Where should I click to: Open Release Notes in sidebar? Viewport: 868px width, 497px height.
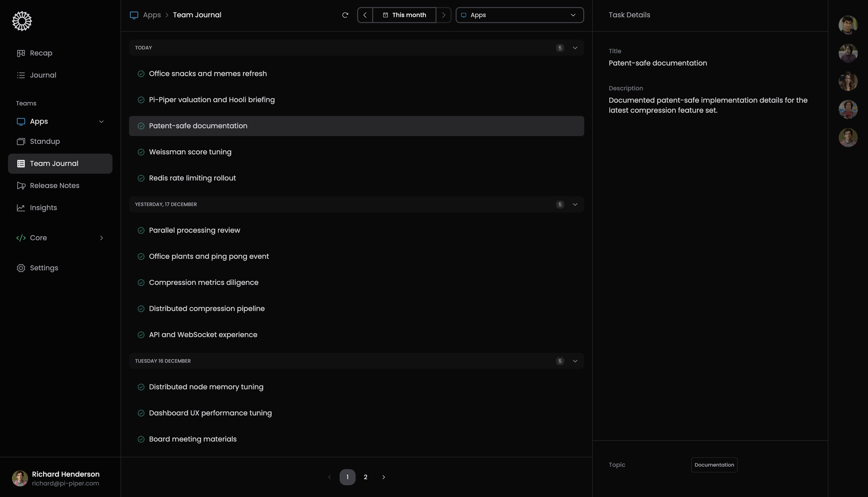[54, 186]
